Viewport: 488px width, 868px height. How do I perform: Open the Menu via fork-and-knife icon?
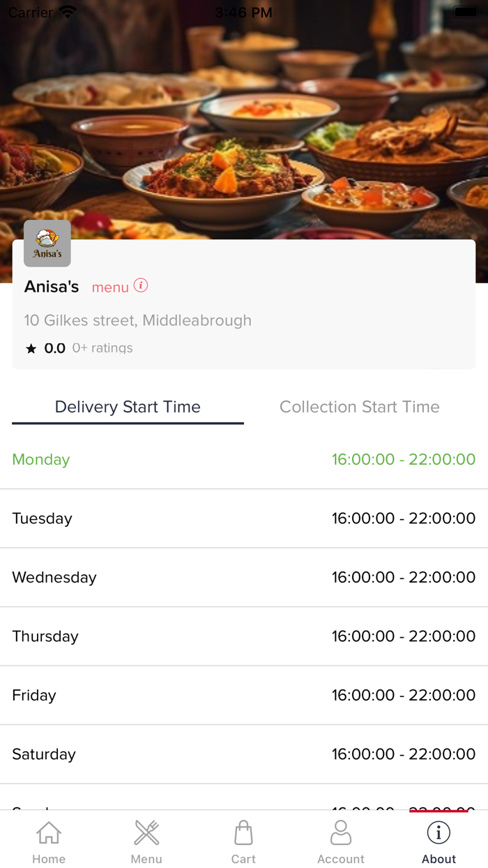(x=146, y=832)
